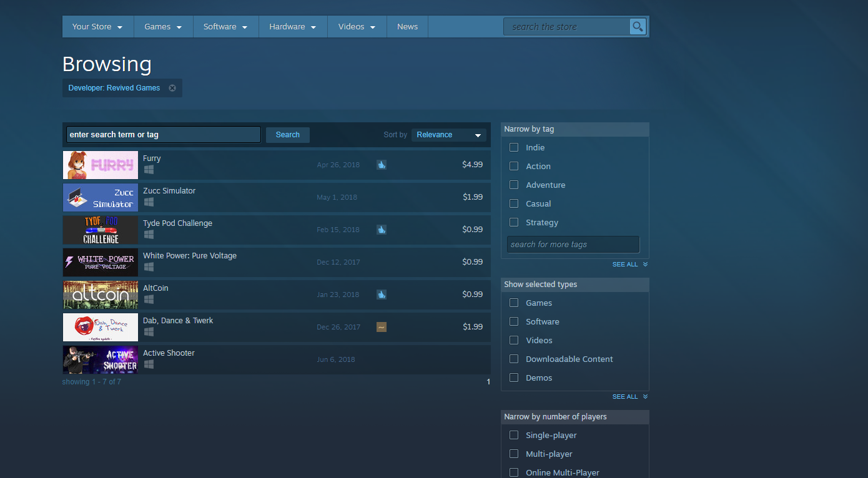Click the page 1 pagination link
This screenshot has height=478, width=868.
[488, 382]
